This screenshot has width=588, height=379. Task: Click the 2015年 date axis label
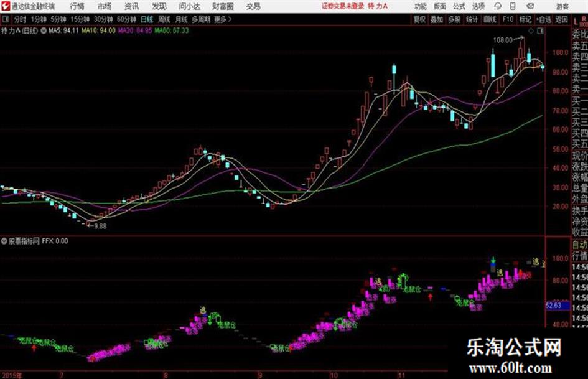(12, 375)
